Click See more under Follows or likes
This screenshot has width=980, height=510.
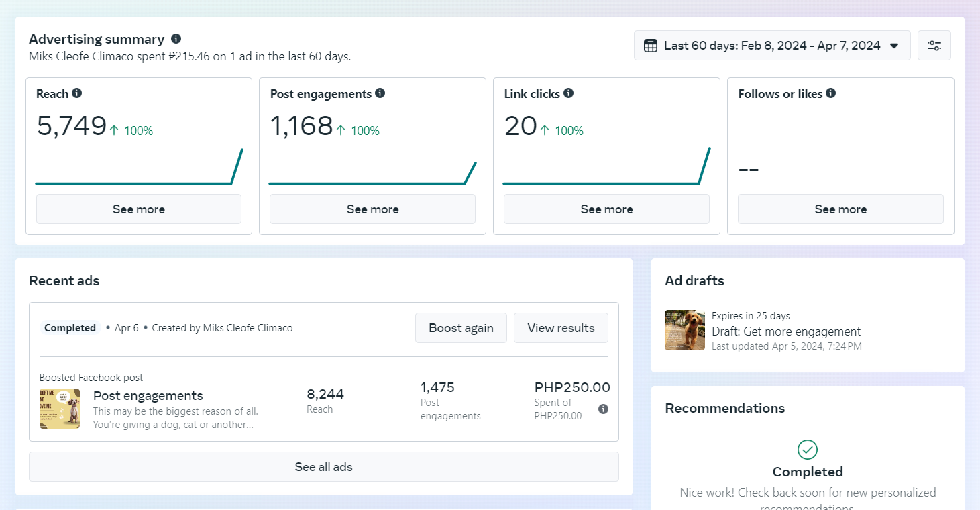click(840, 209)
